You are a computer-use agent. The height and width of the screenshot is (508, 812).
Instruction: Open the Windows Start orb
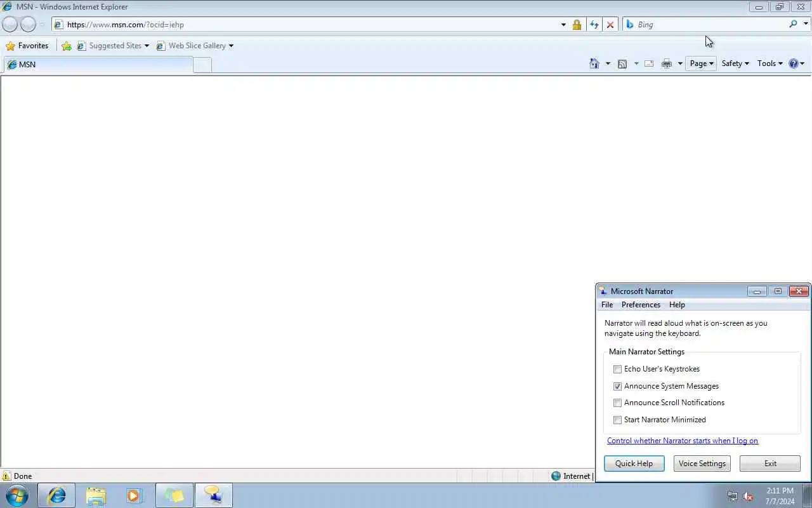tap(17, 495)
